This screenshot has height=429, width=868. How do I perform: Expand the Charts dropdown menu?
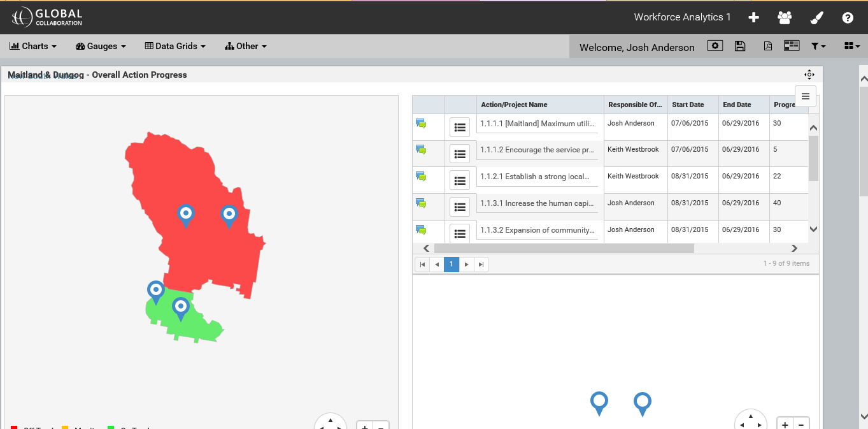(33, 46)
